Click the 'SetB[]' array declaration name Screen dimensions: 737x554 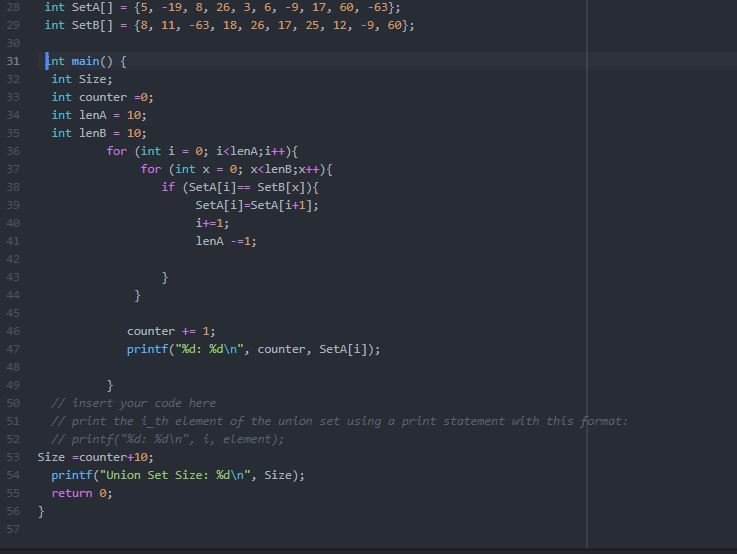92,25
